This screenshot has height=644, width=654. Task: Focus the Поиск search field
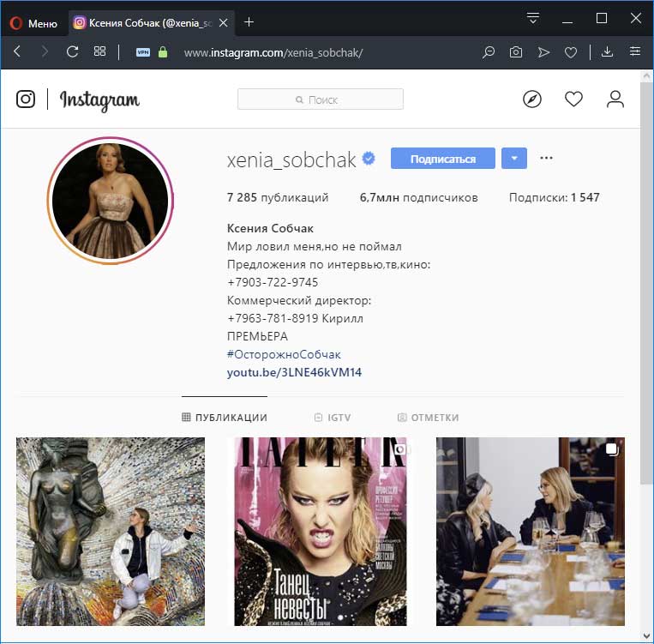321,99
